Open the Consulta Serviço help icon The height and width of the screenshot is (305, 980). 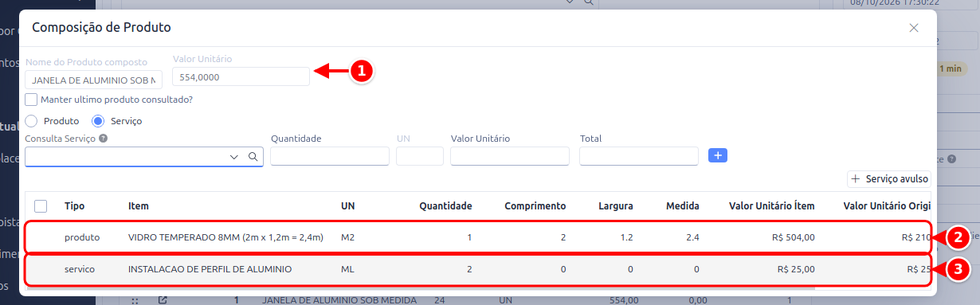click(x=104, y=139)
